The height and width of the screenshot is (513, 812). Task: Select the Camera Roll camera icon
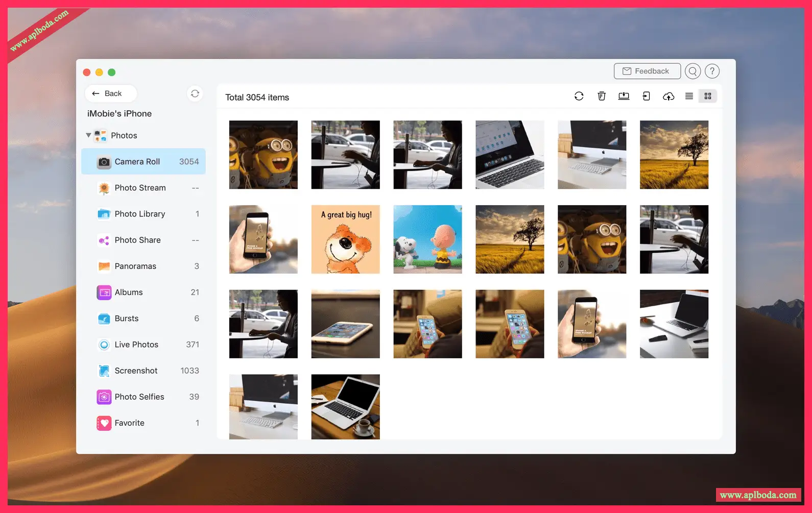click(x=104, y=162)
